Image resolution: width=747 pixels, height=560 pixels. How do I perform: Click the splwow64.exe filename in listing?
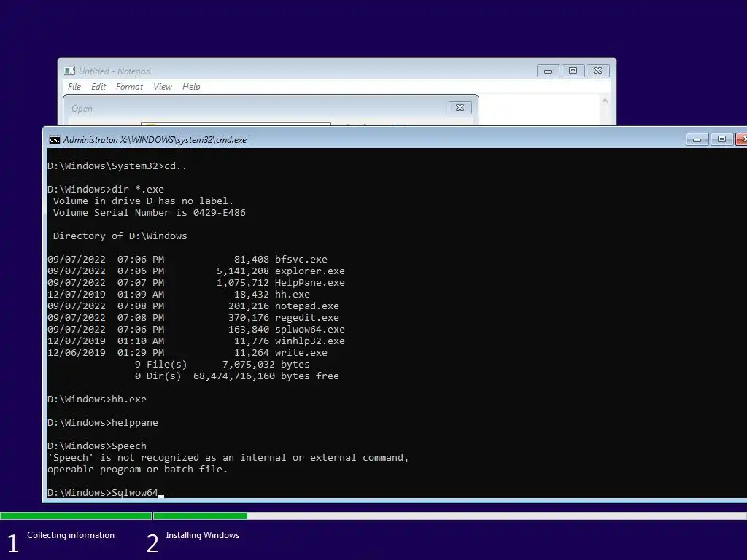pyautogui.click(x=309, y=330)
